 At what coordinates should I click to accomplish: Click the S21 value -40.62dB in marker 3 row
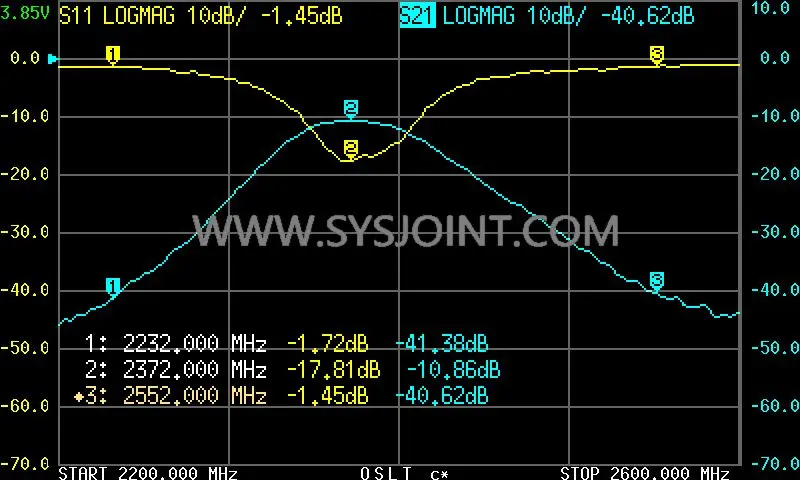[442, 395]
